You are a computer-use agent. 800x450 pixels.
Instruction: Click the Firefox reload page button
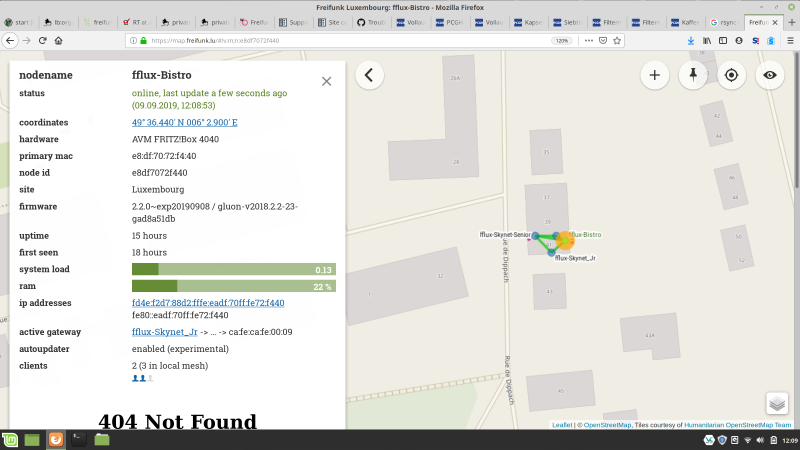[x=42, y=41]
